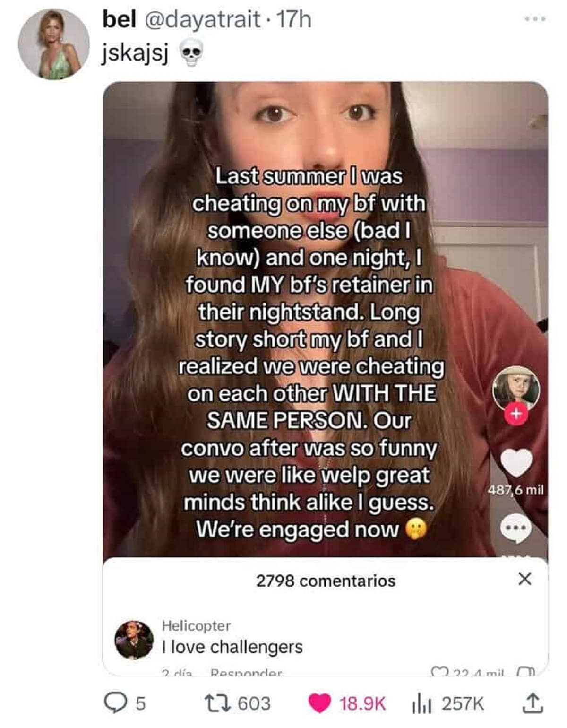Viewport: 567px width, 728px height.
Task: Open the @dayatrait profile handle
Action: pyautogui.click(x=201, y=19)
